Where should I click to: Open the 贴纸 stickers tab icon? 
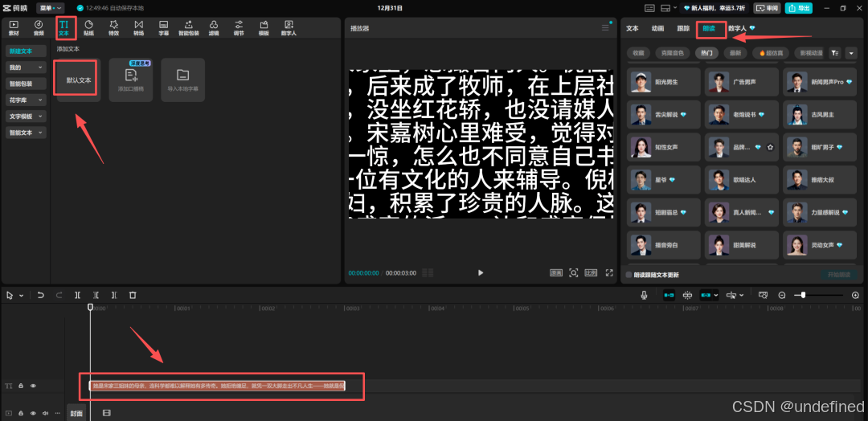pyautogui.click(x=88, y=28)
